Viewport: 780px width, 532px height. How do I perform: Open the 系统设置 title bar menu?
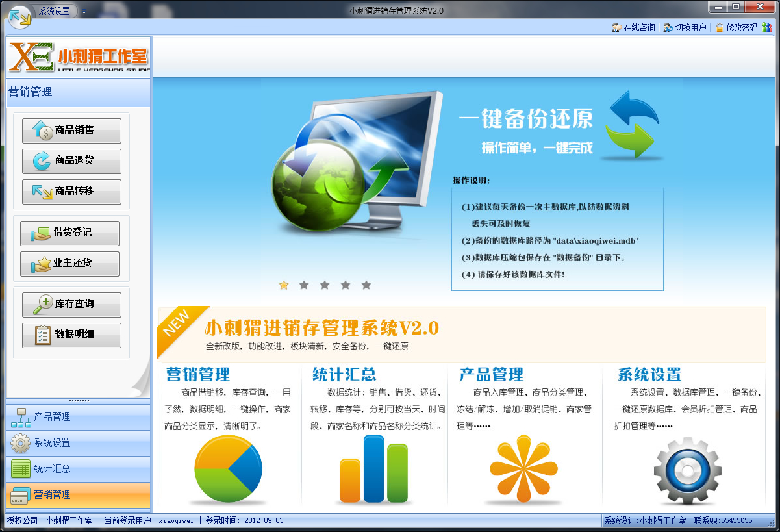pyautogui.click(x=54, y=11)
